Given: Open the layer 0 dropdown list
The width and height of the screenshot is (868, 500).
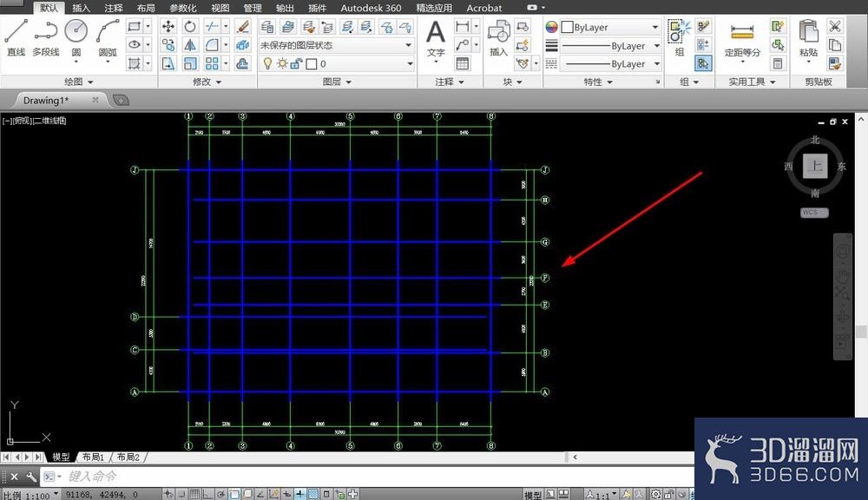Looking at the screenshot, I should click(336, 63).
